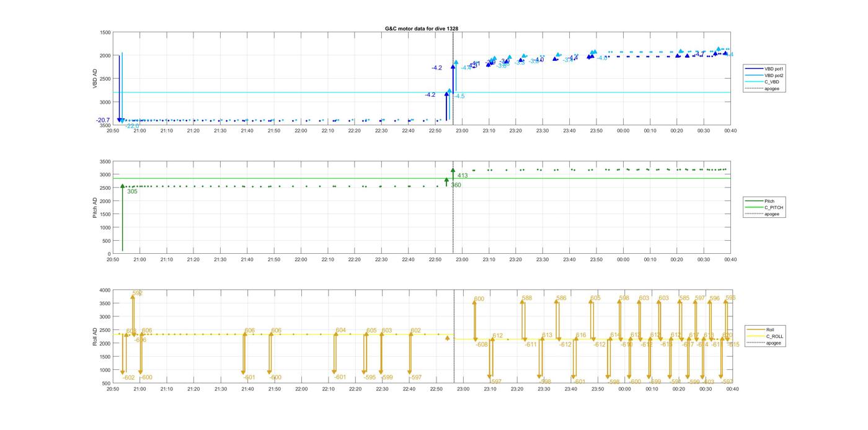Click "apogee" in the VBD plot legend

click(x=772, y=89)
